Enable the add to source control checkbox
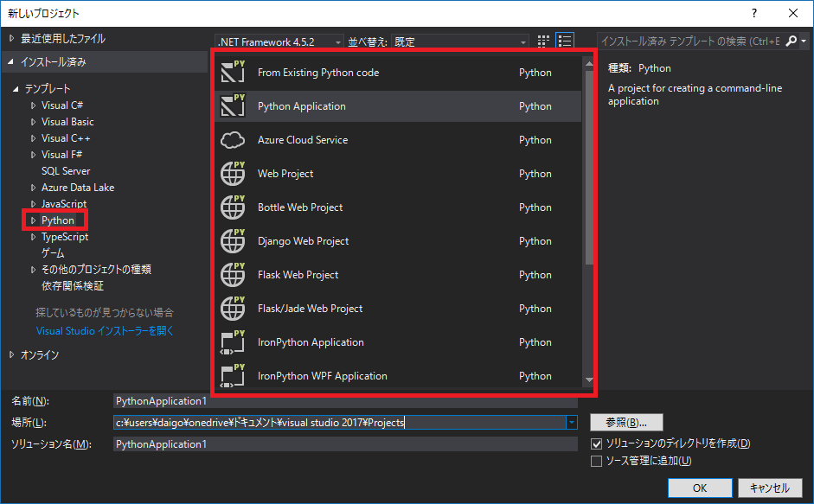The width and height of the screenshot is (814, 504). click(597, 461)
